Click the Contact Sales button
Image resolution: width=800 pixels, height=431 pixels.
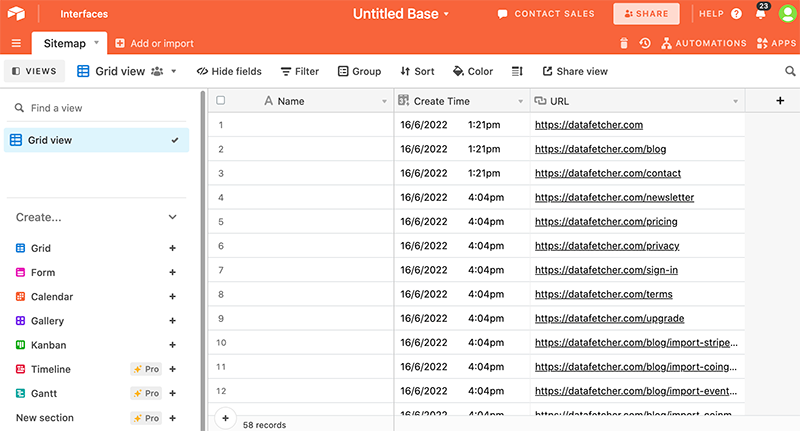(546, 14)
